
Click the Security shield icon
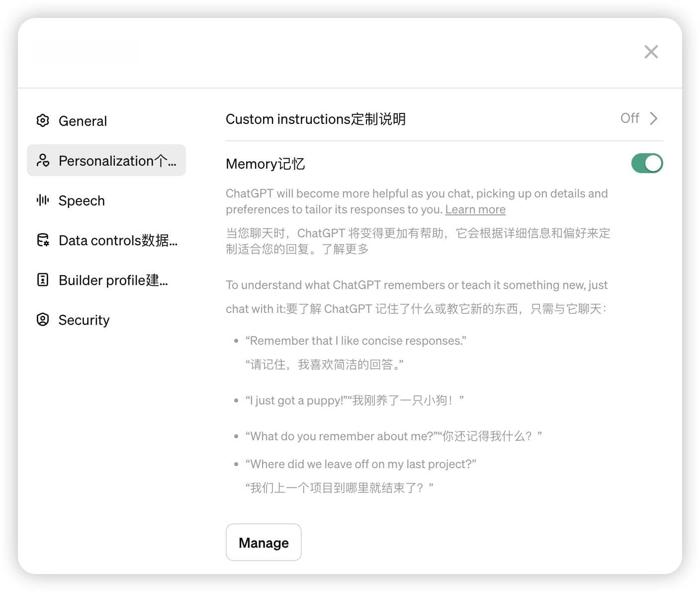[x=43, y=319]
